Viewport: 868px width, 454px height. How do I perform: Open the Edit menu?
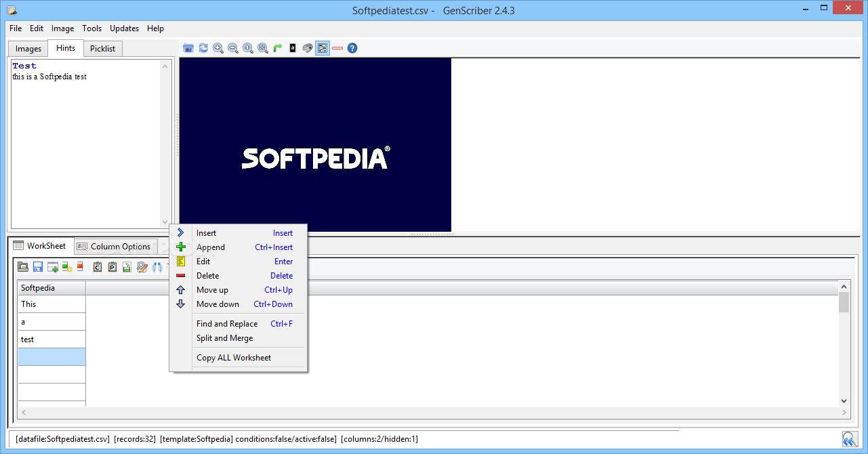coord(37,28)
